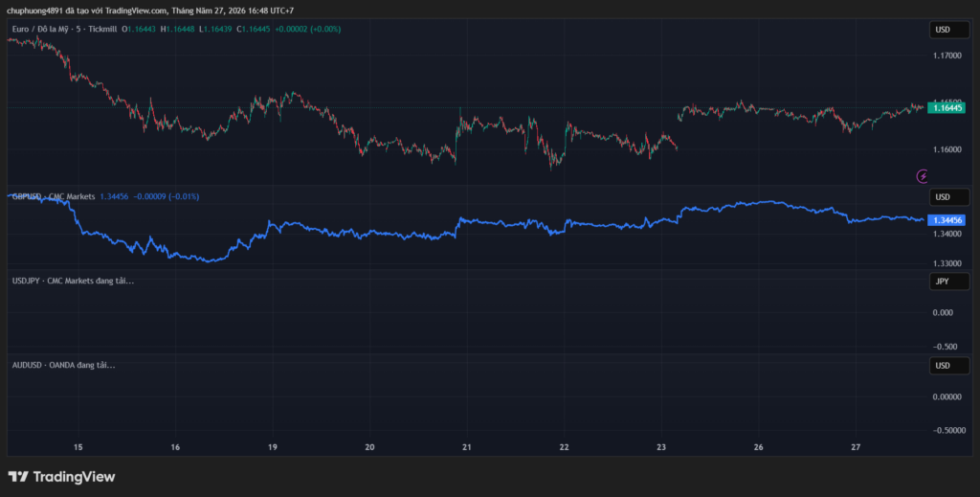Viewport: 980px width, 497px height.
Task: Click the 1.33000 label on the GBPUSD scale
Action: point(947,263)
